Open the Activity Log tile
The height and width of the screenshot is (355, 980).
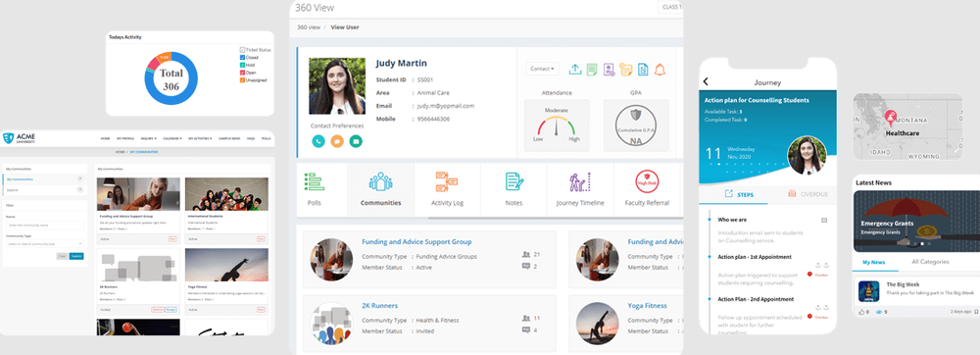(447, 189)
